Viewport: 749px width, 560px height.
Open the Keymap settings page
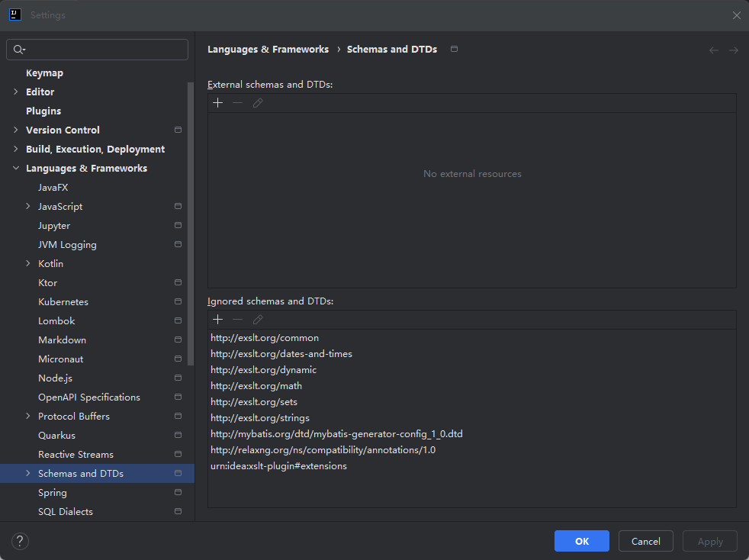point(44,73)
